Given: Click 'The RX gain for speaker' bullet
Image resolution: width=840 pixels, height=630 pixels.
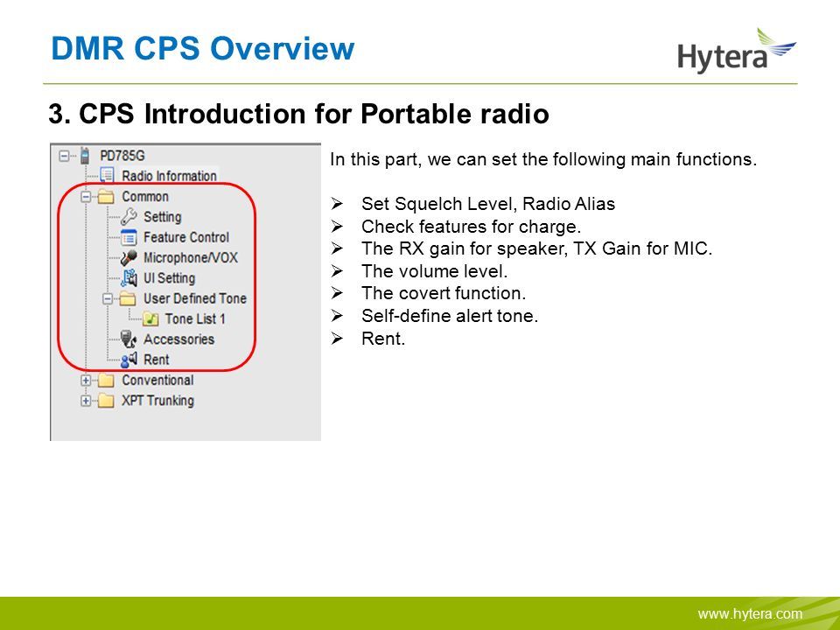Looking at the screenshot, I should coord(536,248).
